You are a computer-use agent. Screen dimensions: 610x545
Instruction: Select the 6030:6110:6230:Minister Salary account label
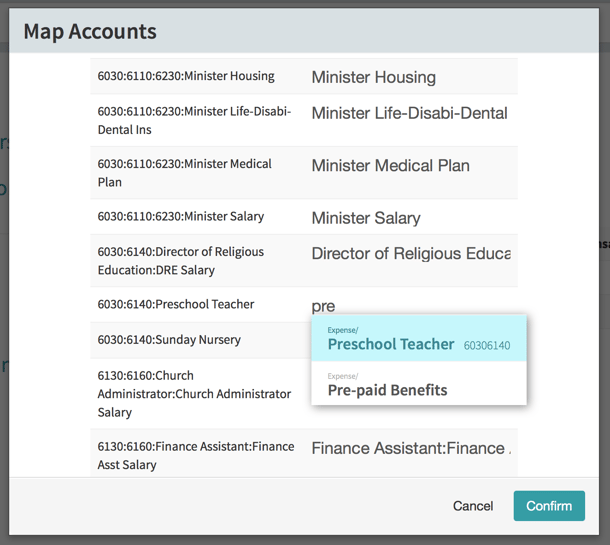[x=181, y=216]
